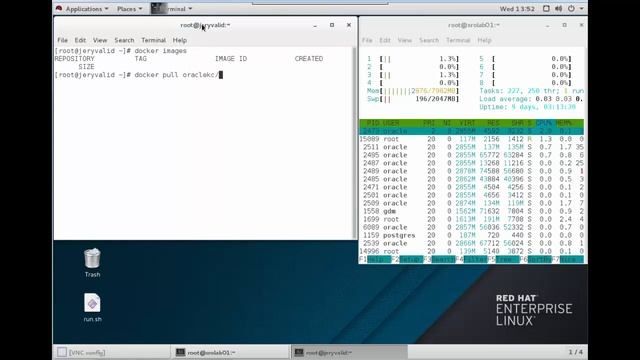Open Search menu in srolab01 terminal

[429, 40]
